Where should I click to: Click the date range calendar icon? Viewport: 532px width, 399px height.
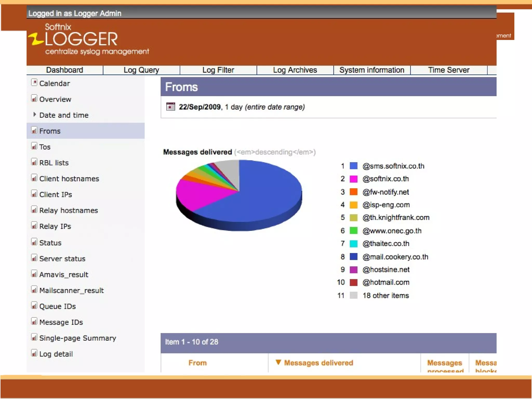pos(170,107)
